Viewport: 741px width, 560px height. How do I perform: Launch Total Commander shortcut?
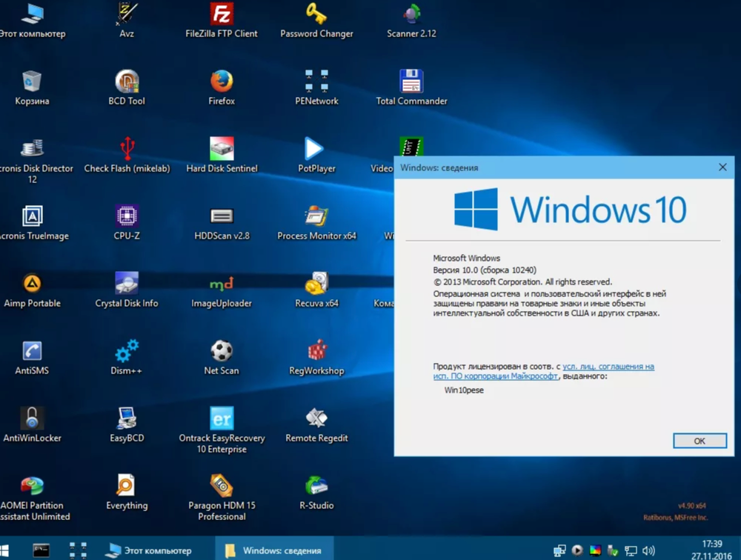click(x=411, y=87)
